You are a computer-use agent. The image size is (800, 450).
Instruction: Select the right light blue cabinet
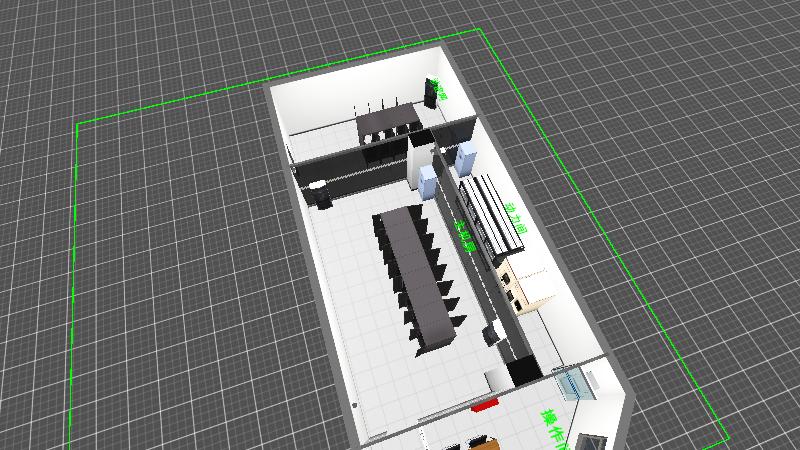pyautogui.click(x=465, y=158)
